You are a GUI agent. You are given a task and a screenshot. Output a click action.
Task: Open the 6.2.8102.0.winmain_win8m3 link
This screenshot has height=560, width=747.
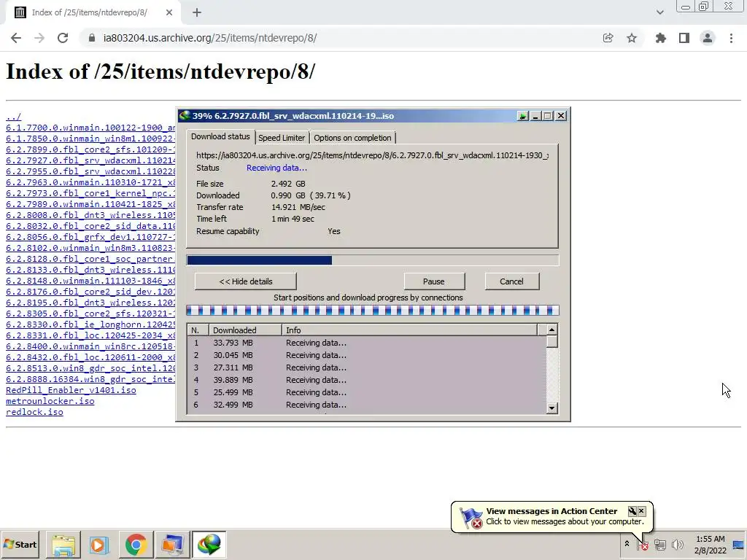click(90, 248)
